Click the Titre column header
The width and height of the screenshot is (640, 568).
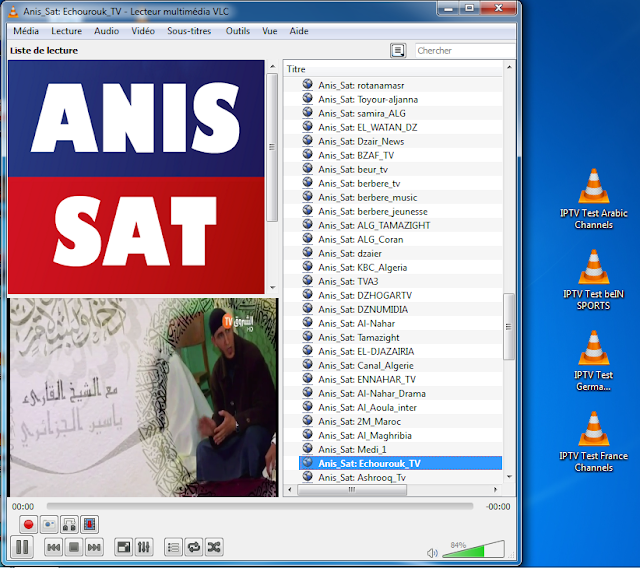pyautogui.click(x=393, y=69)
